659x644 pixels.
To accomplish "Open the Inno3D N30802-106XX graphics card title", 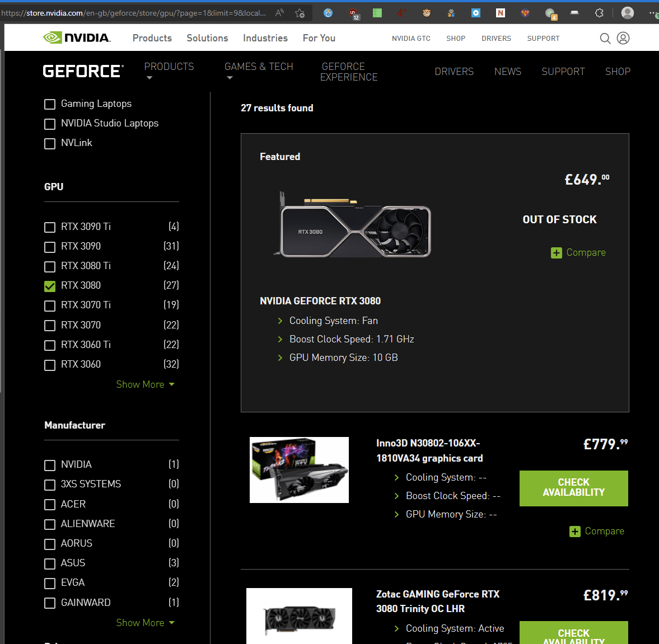I will point(429,450).
